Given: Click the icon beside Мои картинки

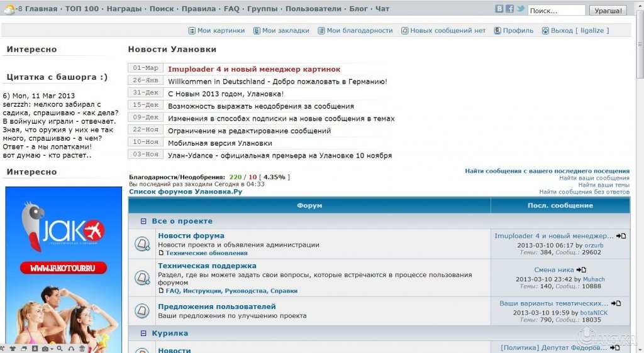Looking at the screenshot, I should [192, 31].
